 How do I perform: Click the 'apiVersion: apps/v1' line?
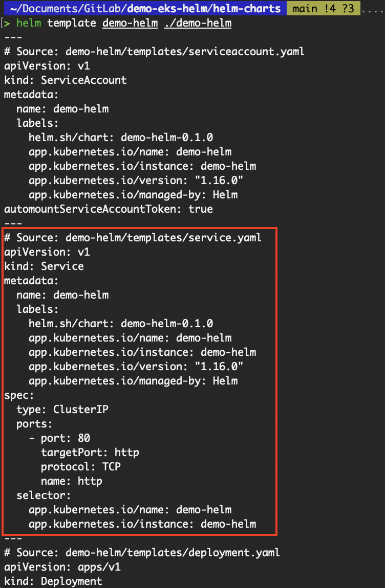(62, 567)
